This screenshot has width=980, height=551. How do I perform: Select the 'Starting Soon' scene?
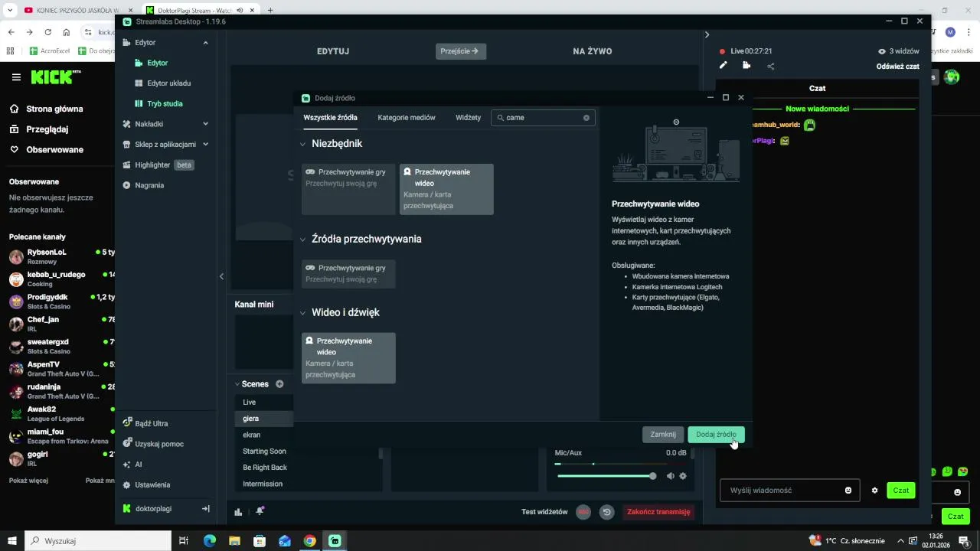pyautogui.click(x=263, y=452)
